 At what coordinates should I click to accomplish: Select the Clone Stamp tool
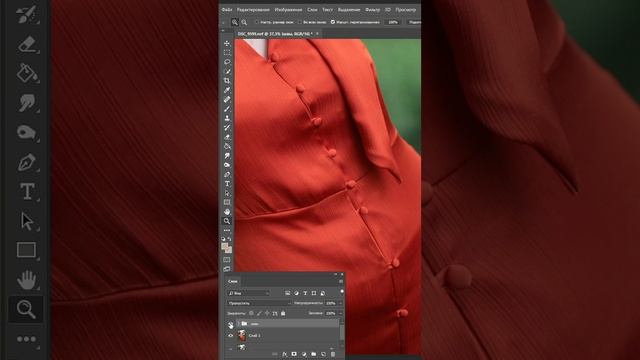[227, 118]
